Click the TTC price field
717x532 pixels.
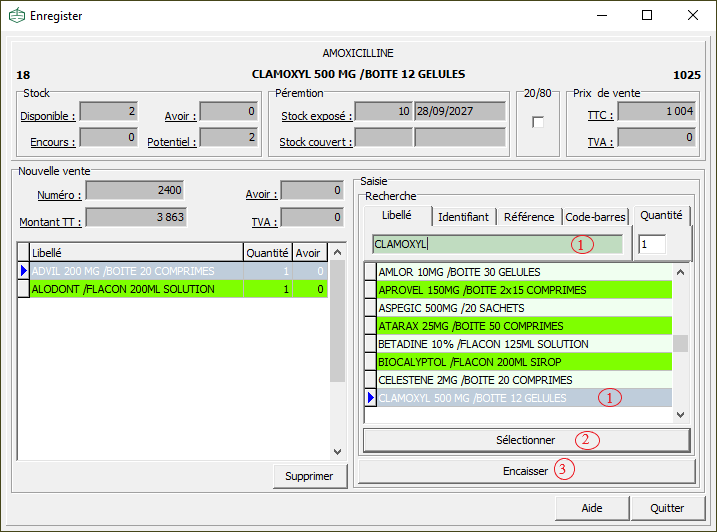tap(657, 112)
